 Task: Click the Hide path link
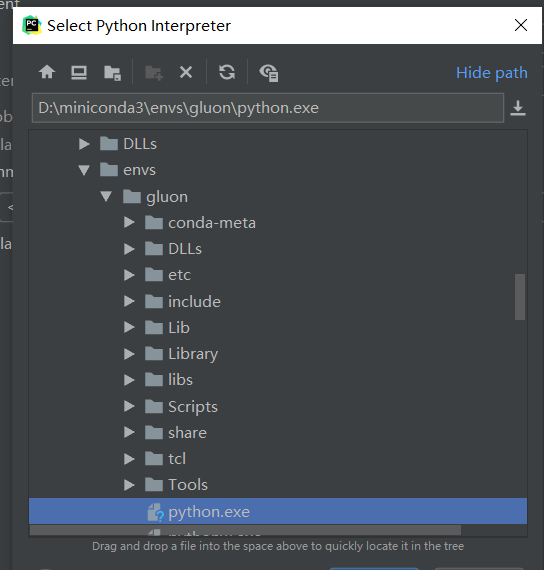[492, 73]
